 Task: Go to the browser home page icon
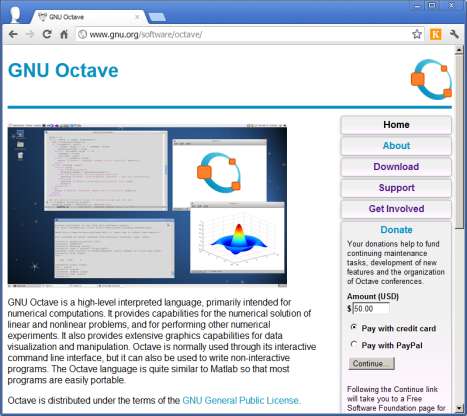pyautogui.click(x=64, y=34)
